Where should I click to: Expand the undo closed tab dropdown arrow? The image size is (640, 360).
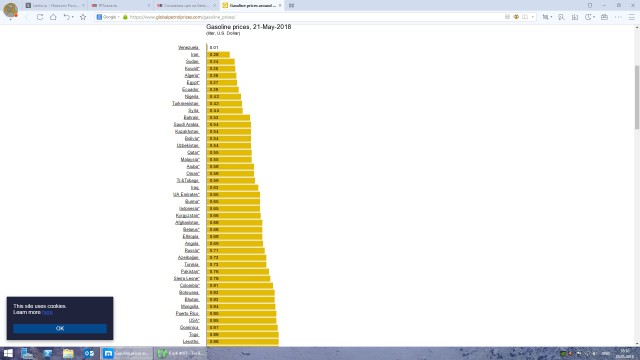point(73,17)
